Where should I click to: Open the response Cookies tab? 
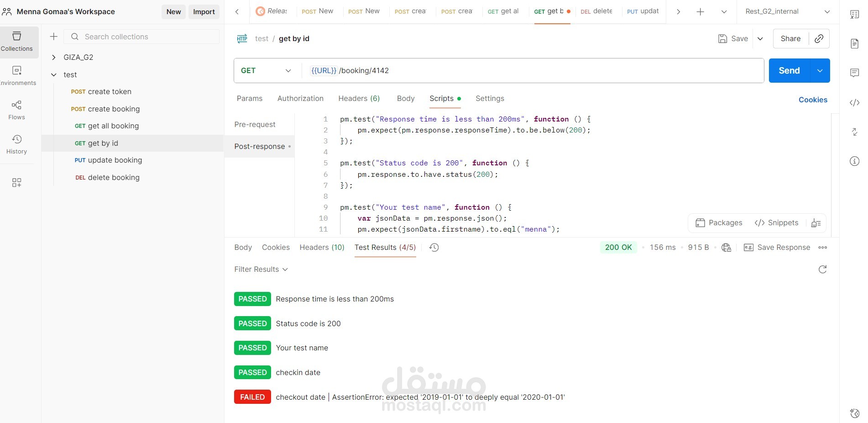click(276, 247)
